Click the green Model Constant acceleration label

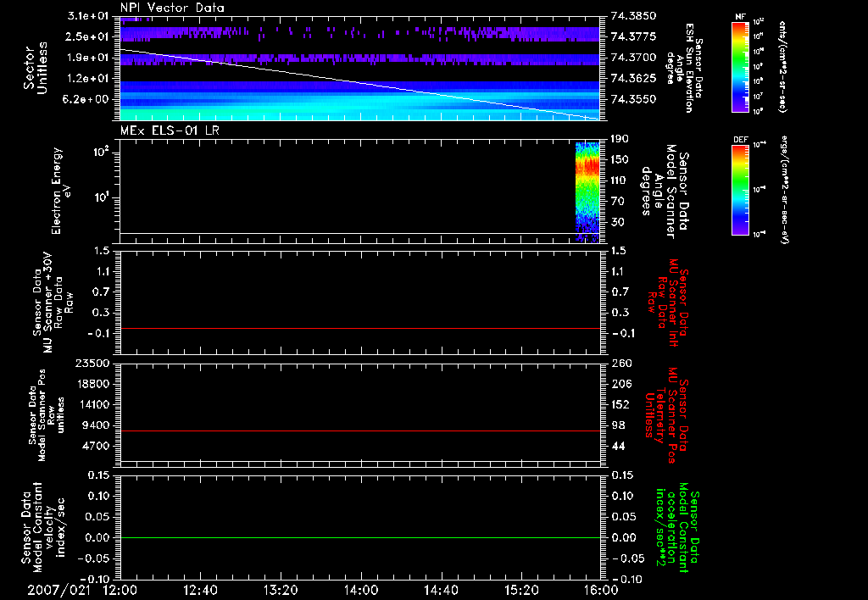pyautogui.click(x=678, y=525)
